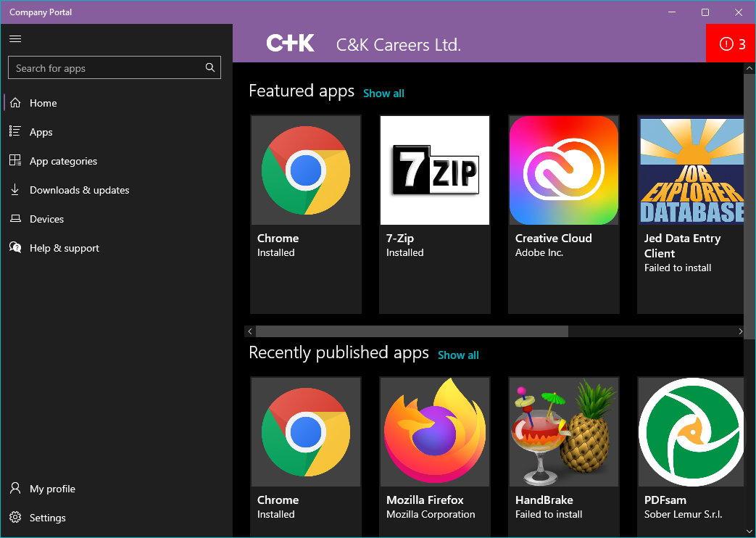Click 7-Zip Installed status text
The height and width of the screenshot is (538, 756).
405,253
